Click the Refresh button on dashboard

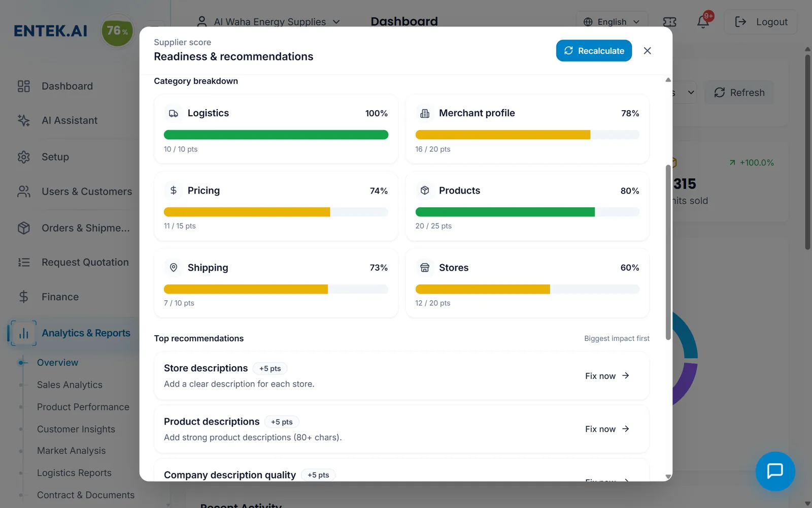point(739,92)
